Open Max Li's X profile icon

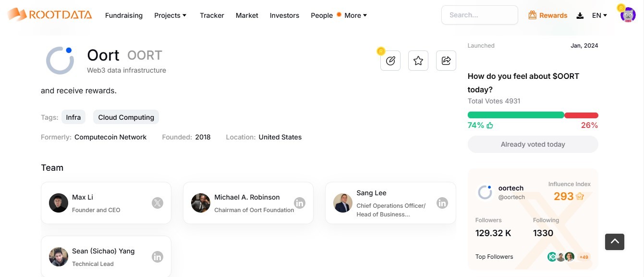pos(158,203)
